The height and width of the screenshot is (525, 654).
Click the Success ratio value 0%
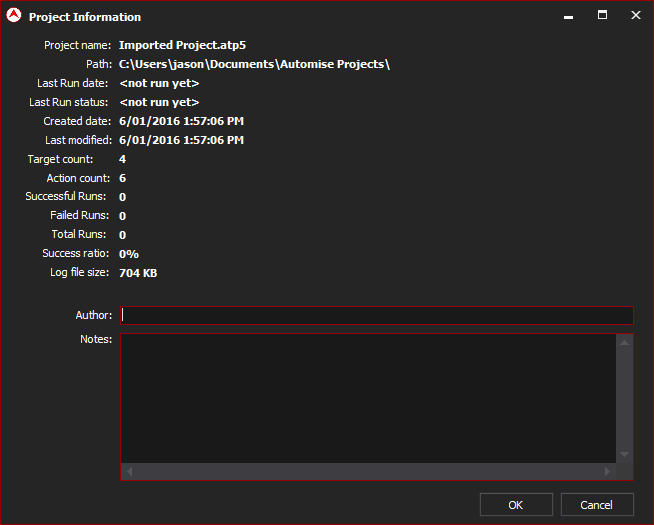(x=129, y=254)
